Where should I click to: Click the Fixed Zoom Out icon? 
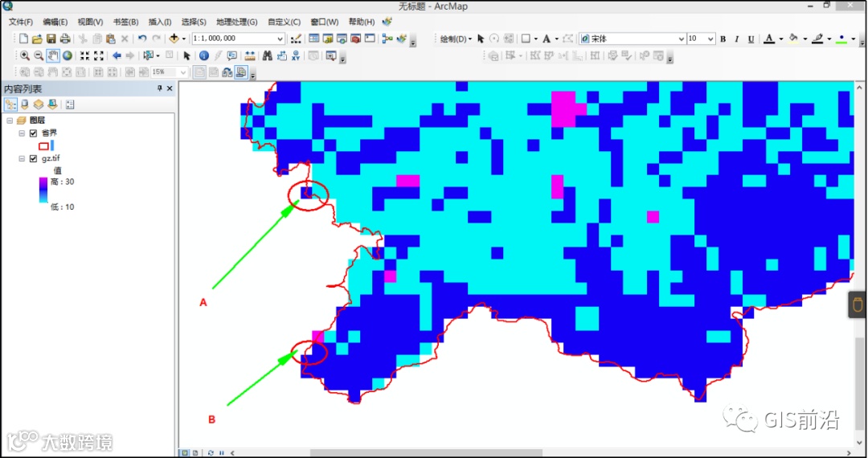point(99,56)
